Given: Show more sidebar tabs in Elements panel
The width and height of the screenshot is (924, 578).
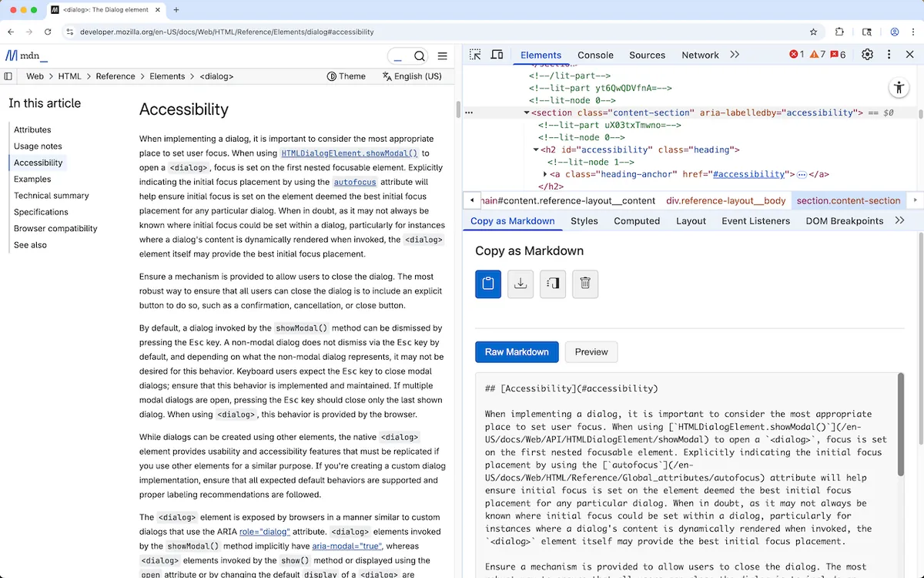Looking at the screenshot, I should point(900,220).
